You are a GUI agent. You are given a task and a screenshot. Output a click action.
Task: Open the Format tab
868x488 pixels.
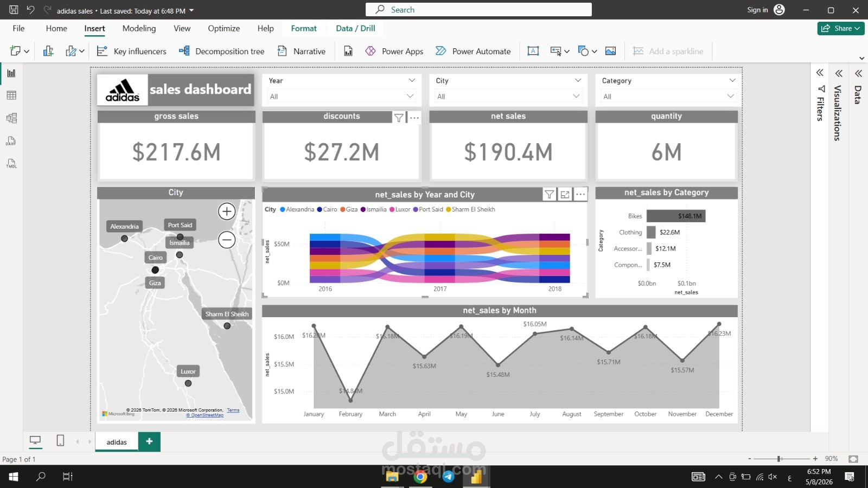pyautogui.click(x=304, y=28)
